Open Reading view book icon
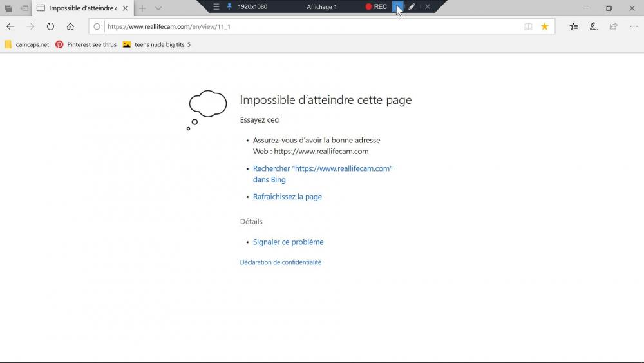Viewport: 644px width, 363px height. 528,26
